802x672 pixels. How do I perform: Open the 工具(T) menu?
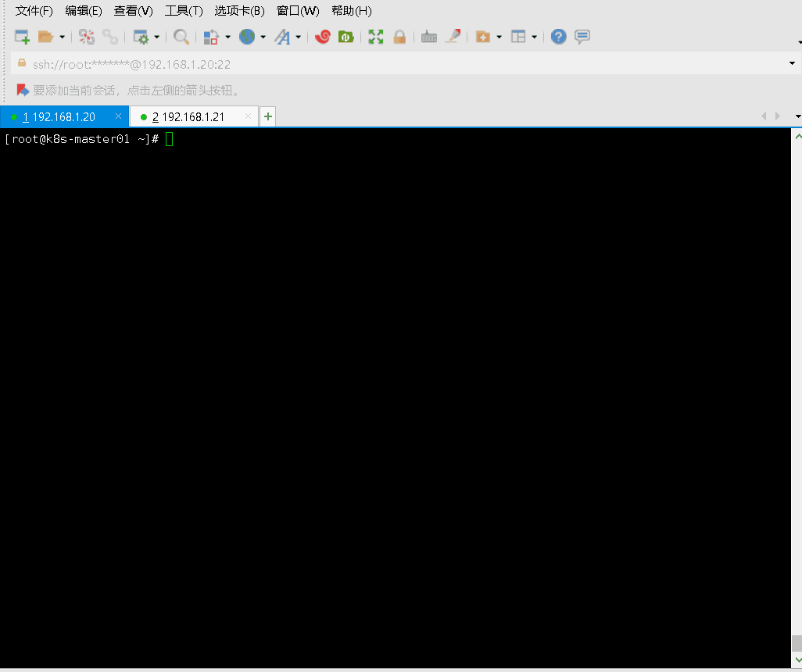point(182,11)
